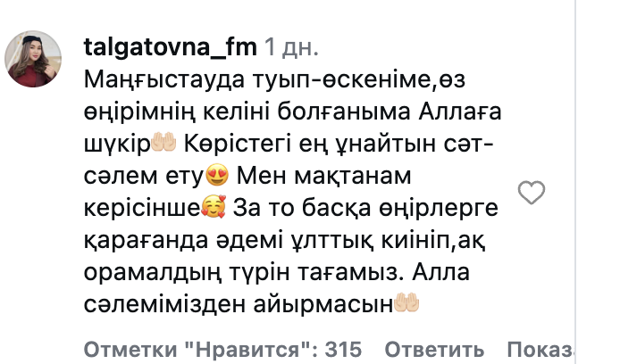View the "Нравится": 315 likes list
The image size is (620, 364).
coord(214,348)
